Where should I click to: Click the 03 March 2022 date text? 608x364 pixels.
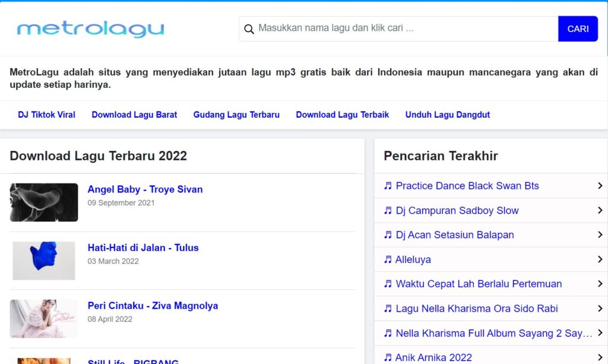coord(113,261)
